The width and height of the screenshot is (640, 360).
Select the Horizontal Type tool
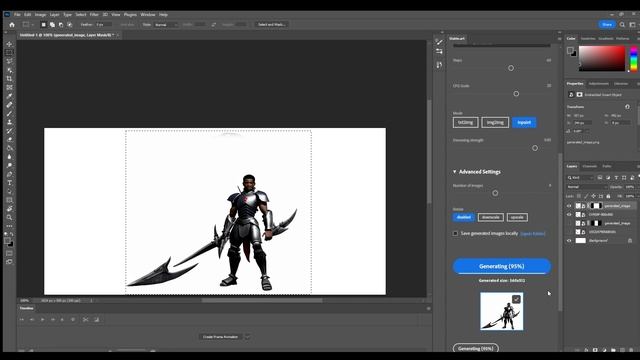(x=9, y=183)
